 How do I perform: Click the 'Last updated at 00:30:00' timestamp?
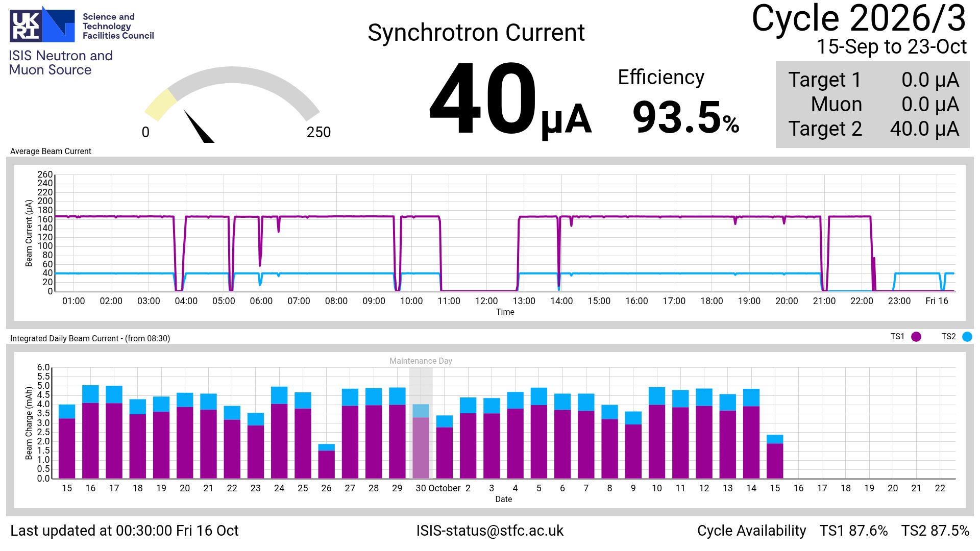[x=124, y=531]
